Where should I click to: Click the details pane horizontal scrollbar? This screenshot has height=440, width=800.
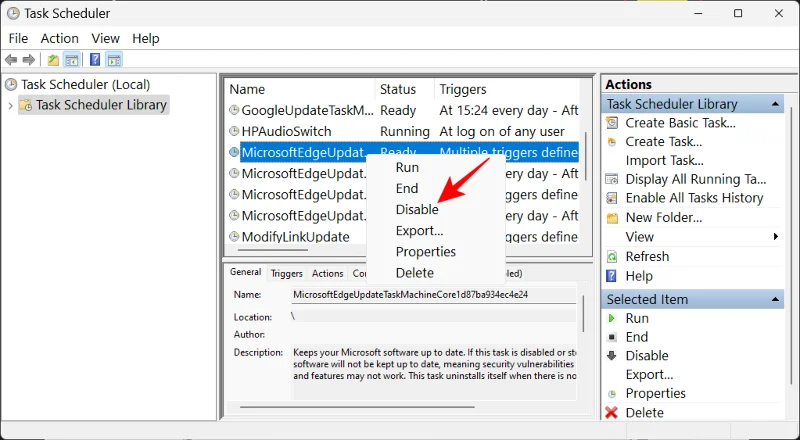click(357, 407)
